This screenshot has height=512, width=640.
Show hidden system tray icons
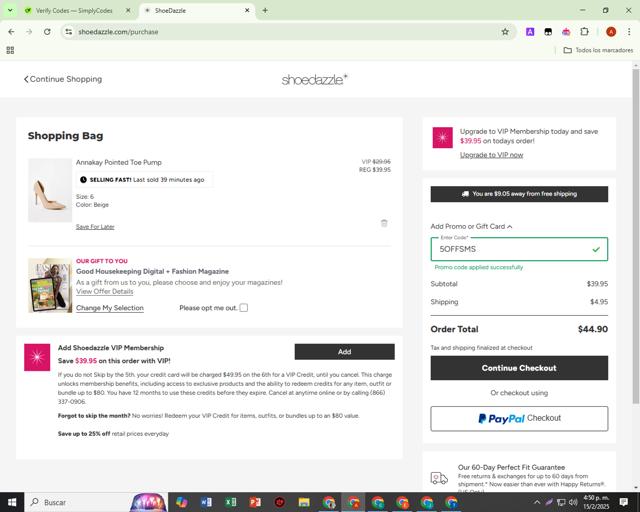point(537,502)
